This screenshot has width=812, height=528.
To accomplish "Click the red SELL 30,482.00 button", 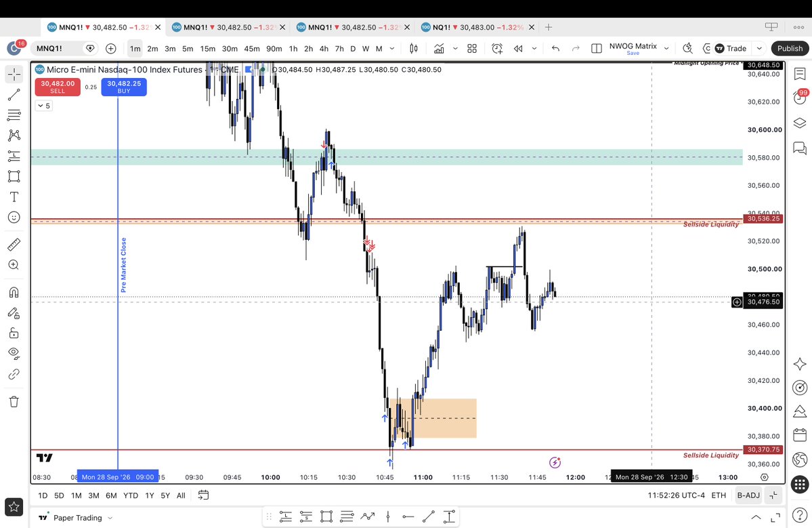I will 58,87.
